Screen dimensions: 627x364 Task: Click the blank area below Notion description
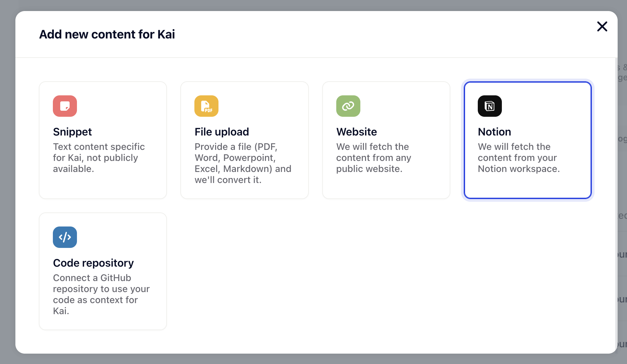pos(528,186)
